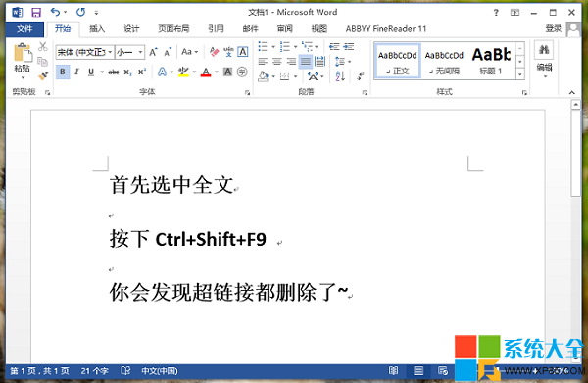Image resolution: width=588 pixels, height=383 pixels.
Task: Increase the paragraph indent
Action: (349, 46)
